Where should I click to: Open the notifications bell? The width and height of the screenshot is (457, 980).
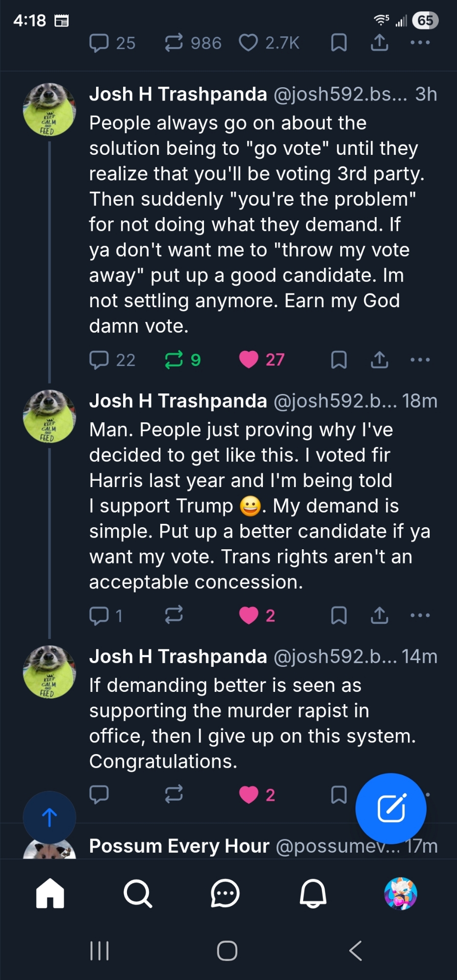pyautogui.click(x=313, y=894)
